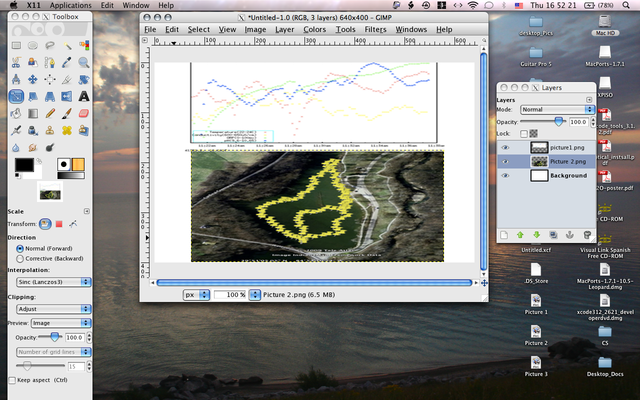Open the zoom percentage dropdown arrow
Image resolution: width=640 pixels, height=400 pixels.
click(x=254, y=295)
